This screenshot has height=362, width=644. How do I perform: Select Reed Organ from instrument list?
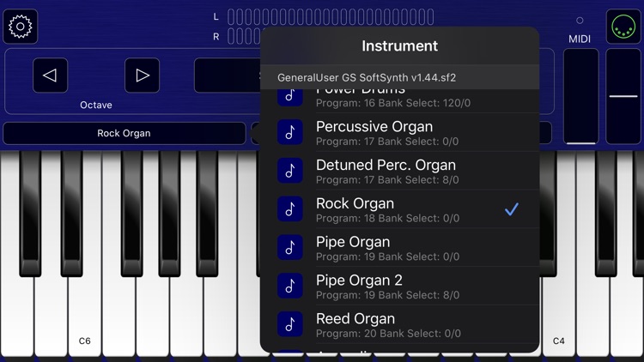399,324
